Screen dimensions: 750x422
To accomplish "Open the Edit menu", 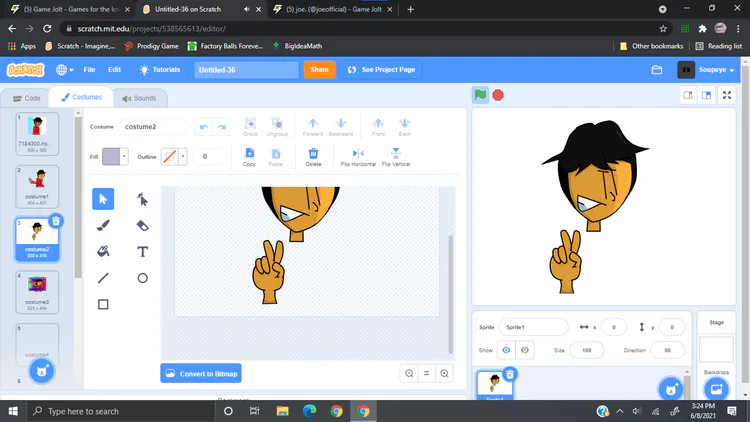I will [114, 70].
